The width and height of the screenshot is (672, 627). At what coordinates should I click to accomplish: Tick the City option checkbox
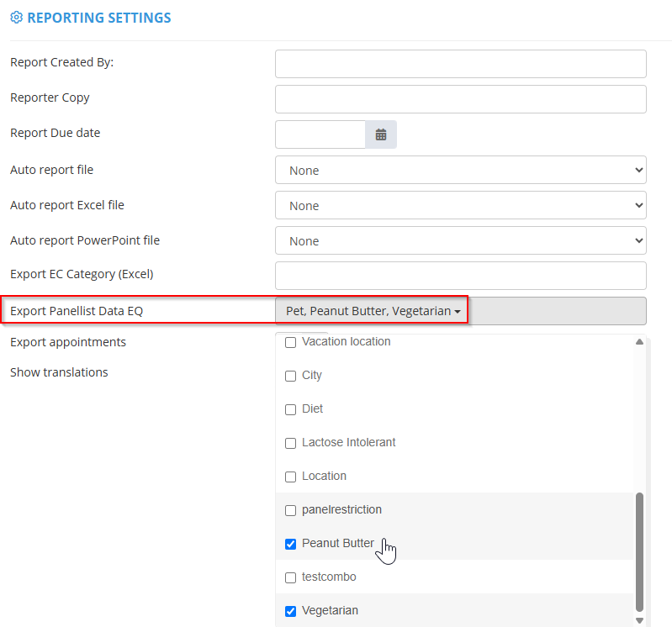291,376
